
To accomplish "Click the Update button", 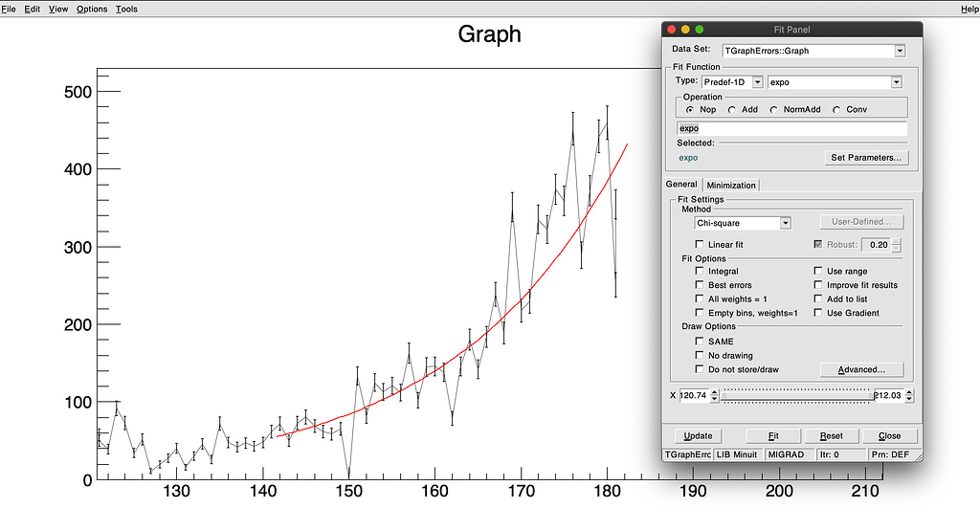I will [x=698, y=436].
